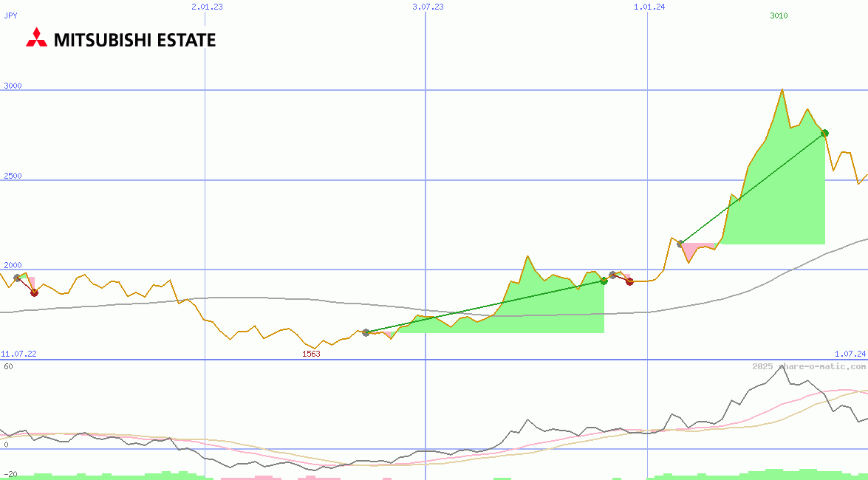Click the 11.07.22 start date label
This screenshot has width=868, height=480.
(x=18, y=354)
